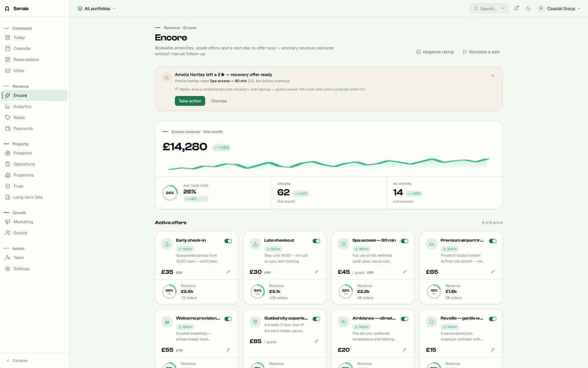The width and height of the screenshot is (588, 368).
Task: Open the notifications bell icon
Action: click(516, 8)
